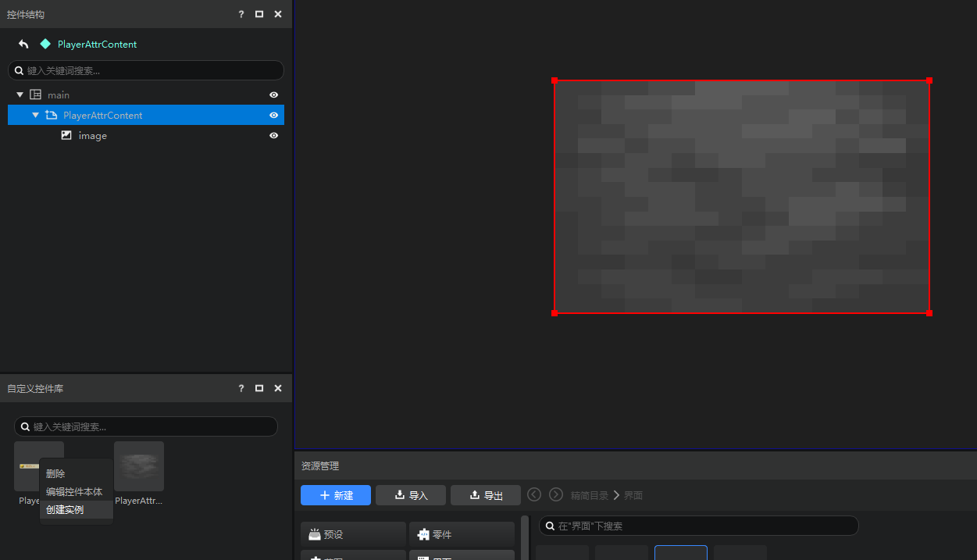Click the 新建 button

pos(336,495)
